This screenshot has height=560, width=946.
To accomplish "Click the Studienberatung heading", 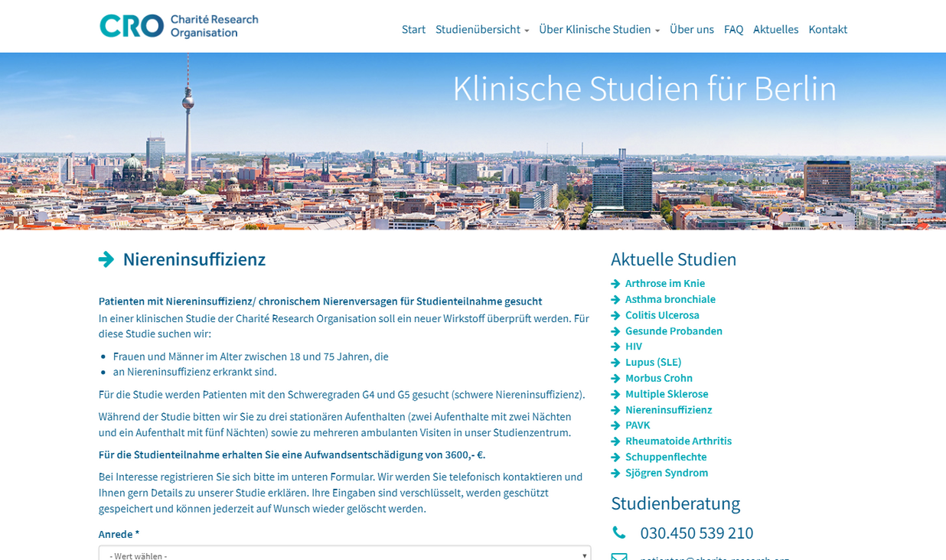I will [675, 503].
